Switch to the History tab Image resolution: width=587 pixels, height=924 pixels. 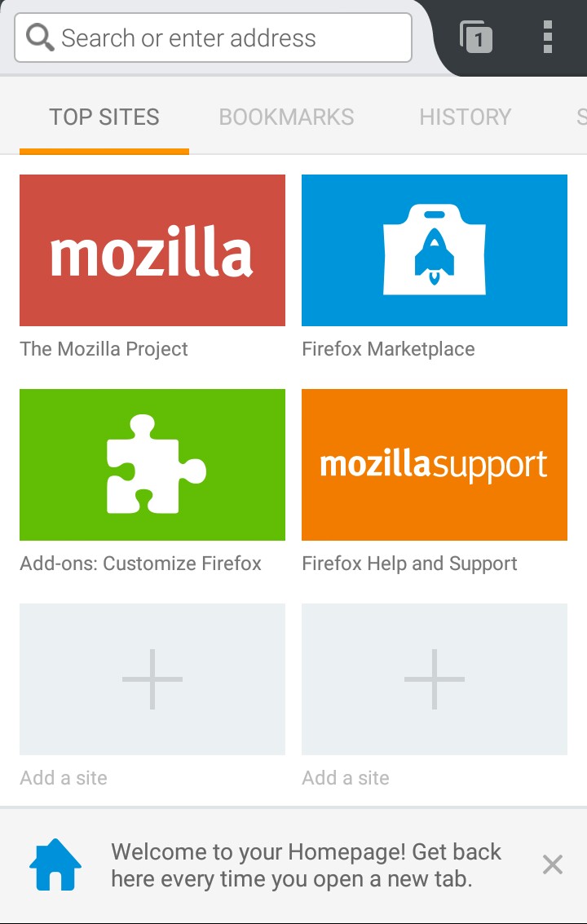pyautogui.click(x=465, y=117)
